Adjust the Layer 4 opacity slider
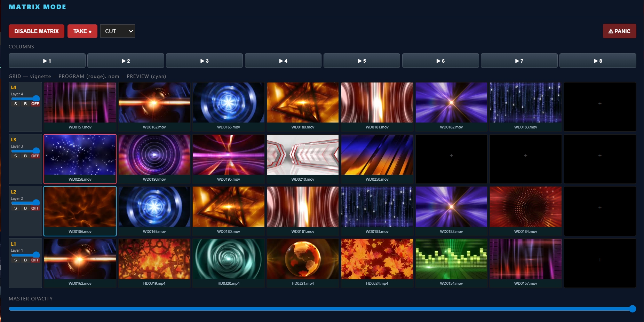 25,99
